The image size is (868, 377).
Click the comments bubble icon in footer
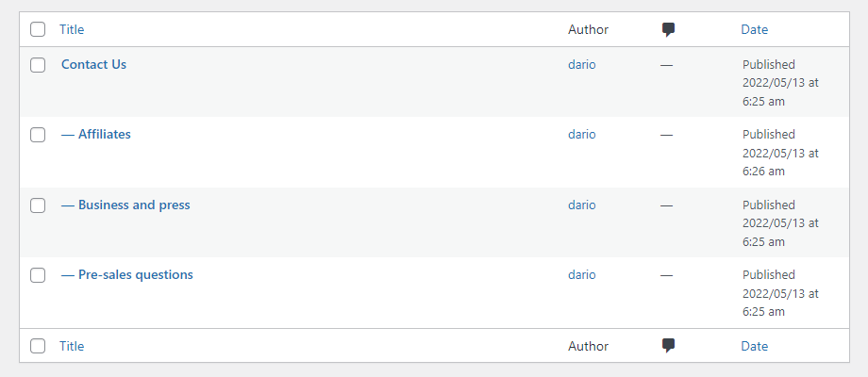[668, 346]
